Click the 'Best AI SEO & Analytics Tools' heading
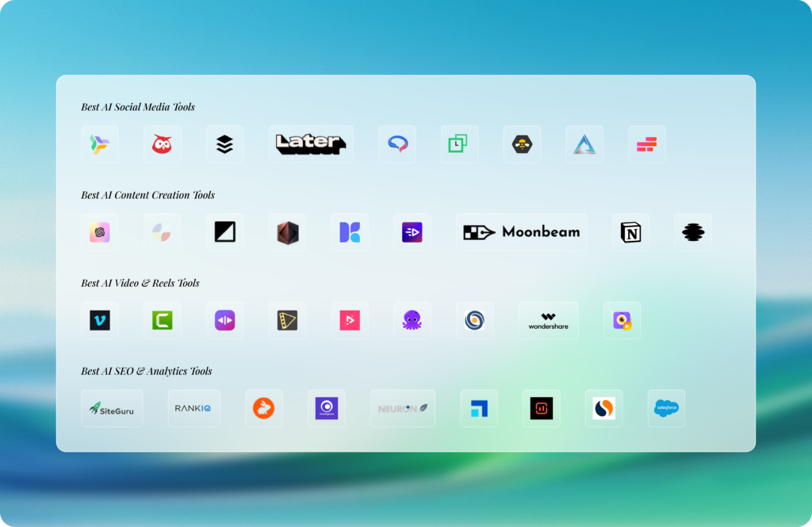 (x=147, y=371)
